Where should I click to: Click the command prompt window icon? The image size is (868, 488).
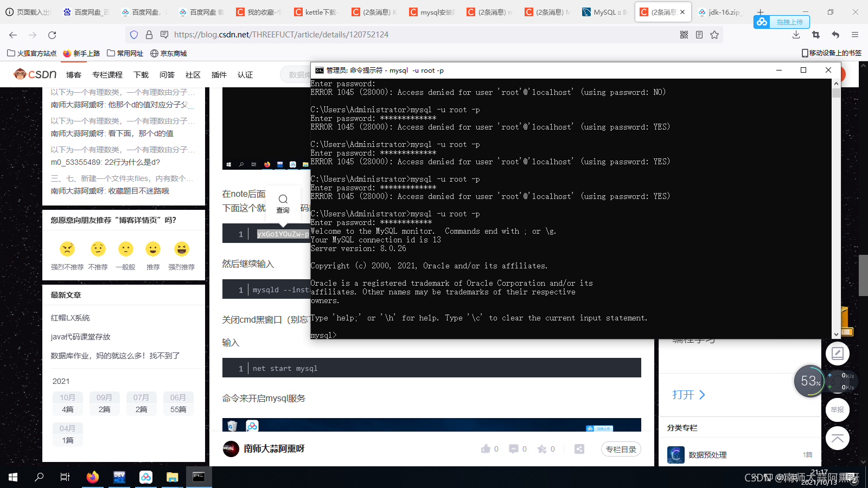[319, 70]
